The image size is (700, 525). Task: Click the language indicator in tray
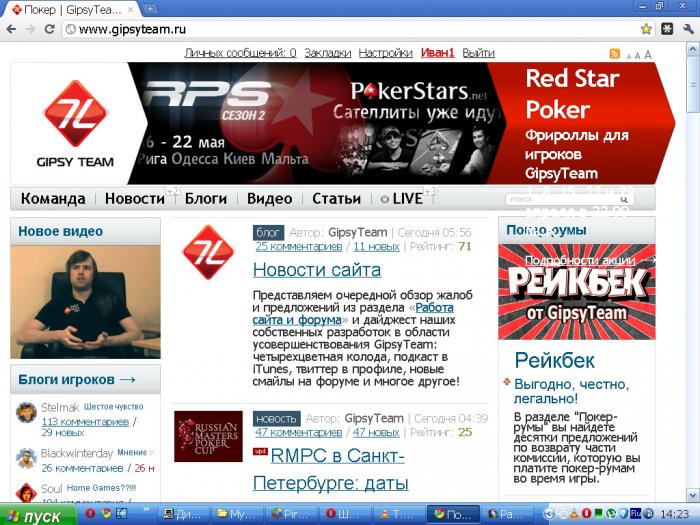[x=636, y=513]
